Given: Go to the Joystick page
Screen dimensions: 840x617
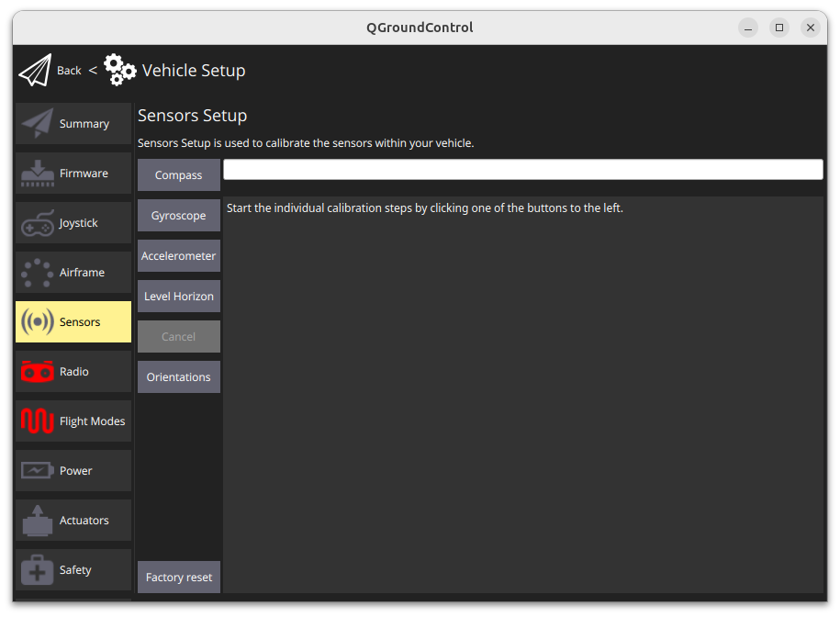Looking at the screenshot, I should [x=73, y=223].
